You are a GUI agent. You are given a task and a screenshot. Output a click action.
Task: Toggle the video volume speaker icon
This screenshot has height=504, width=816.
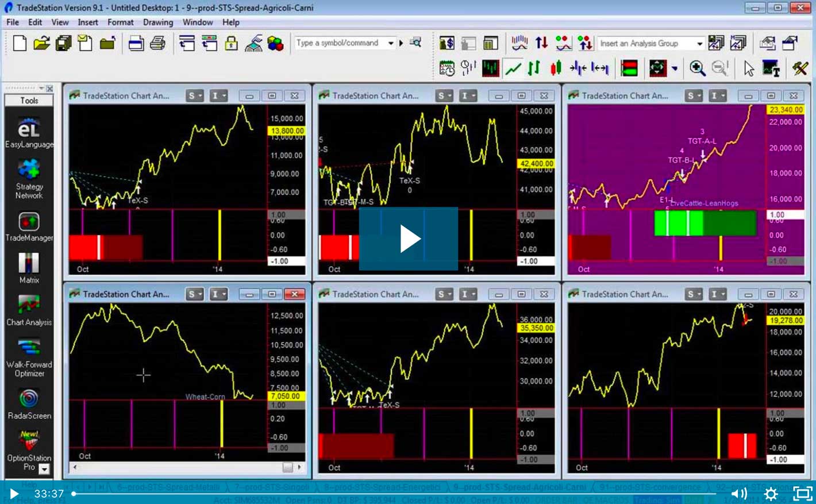pos(739,494)
